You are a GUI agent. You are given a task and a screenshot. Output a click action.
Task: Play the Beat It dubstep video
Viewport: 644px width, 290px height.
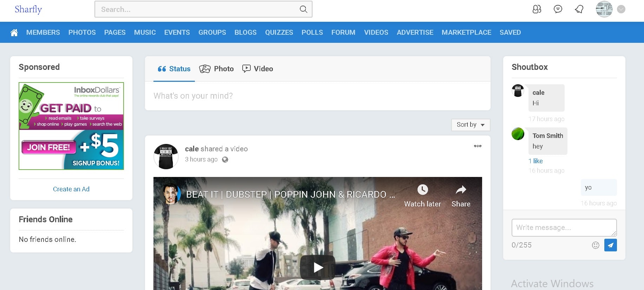click(317, 268)
